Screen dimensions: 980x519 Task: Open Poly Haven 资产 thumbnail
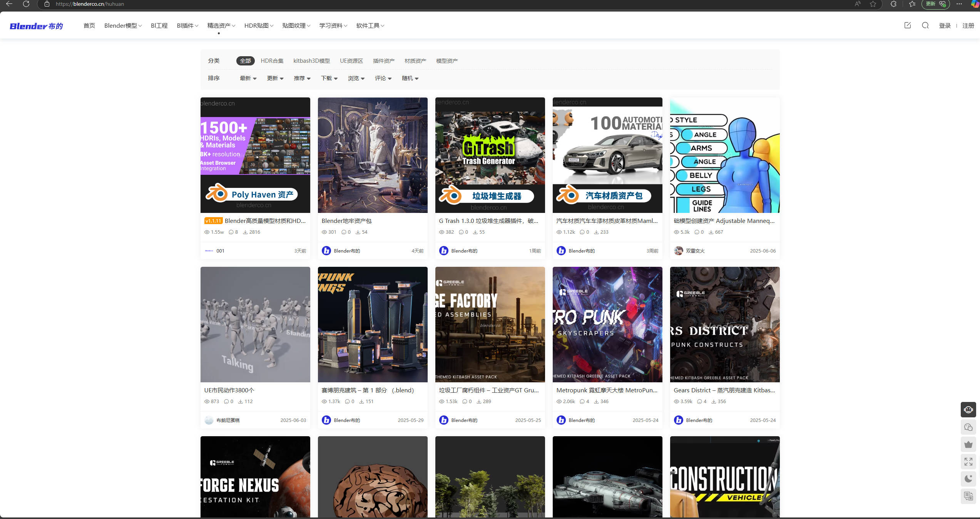pos(255,155)
